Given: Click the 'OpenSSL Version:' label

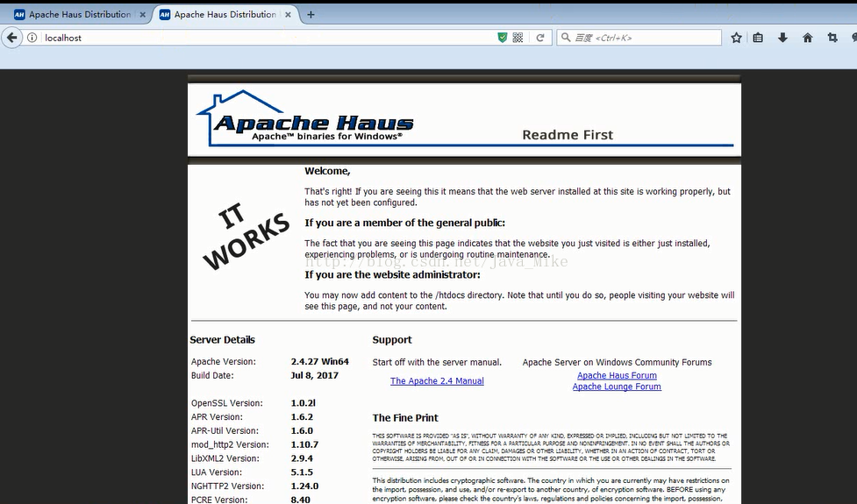Looking at the screenshot, I should click(227, 403).
